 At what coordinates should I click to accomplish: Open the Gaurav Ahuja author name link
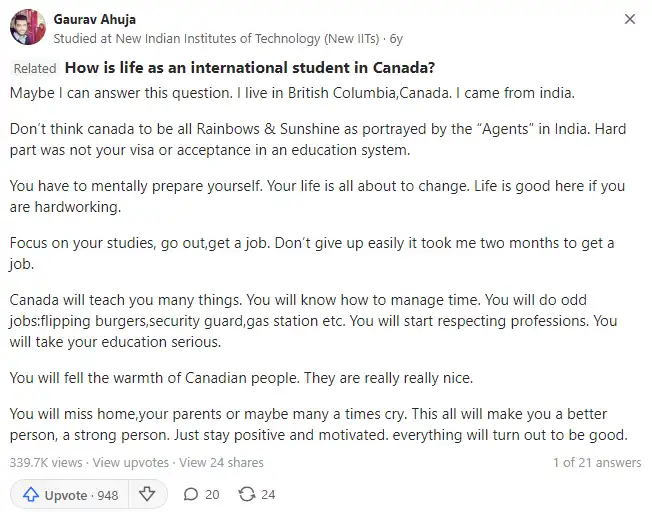[94, 19]
